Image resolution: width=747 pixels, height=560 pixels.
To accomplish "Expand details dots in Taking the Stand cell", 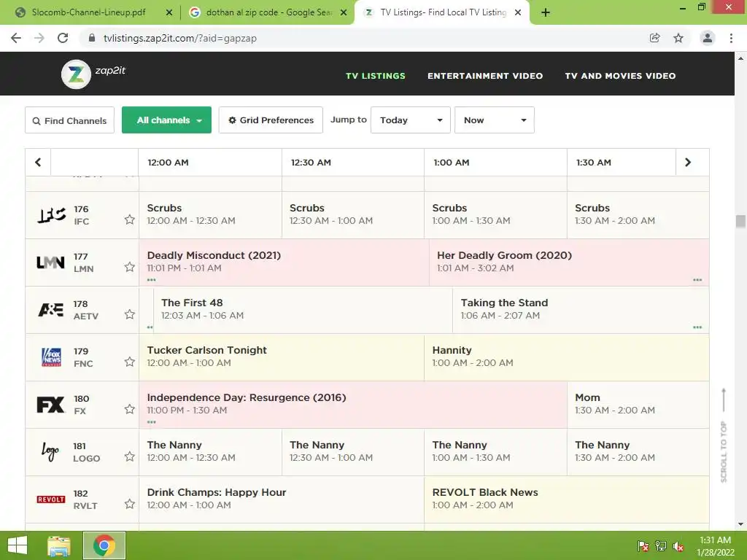I will [697, 327].
